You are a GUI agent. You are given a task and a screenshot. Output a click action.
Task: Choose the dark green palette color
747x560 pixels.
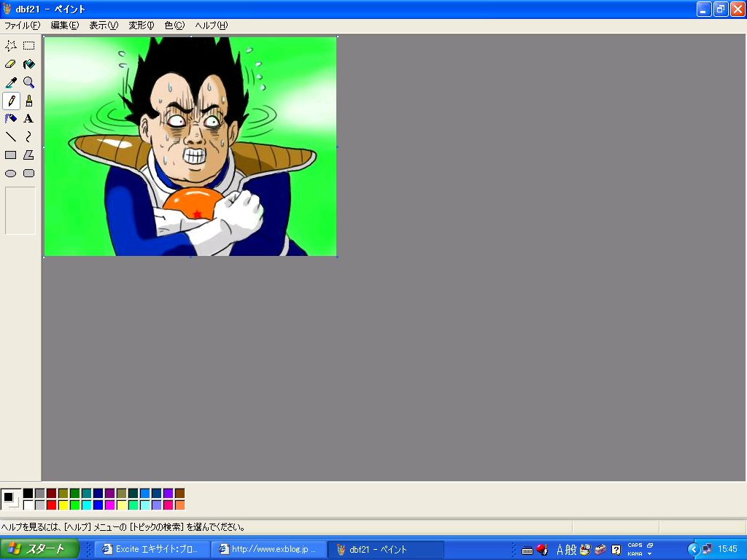[x=75, y=494]
